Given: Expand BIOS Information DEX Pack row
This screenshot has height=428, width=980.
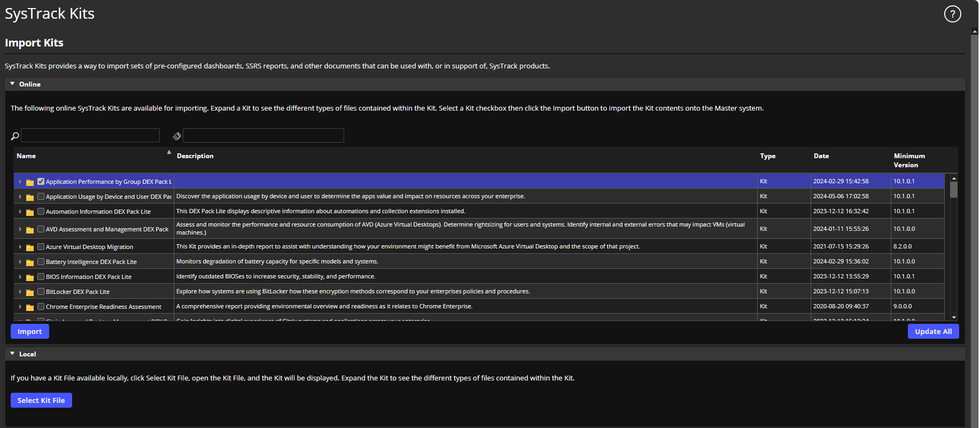Looking at the screenshot, I should [20, 277].
